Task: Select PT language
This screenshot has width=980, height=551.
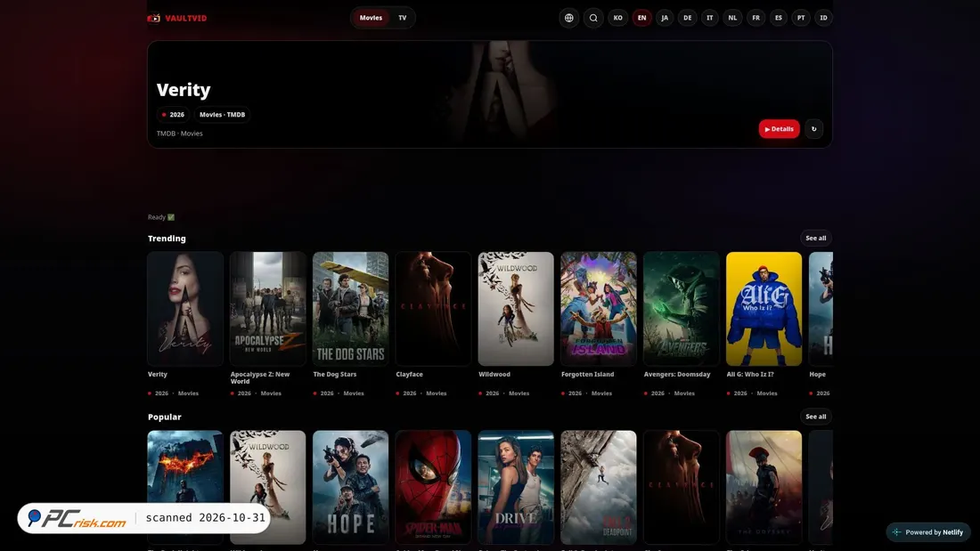Action: coord(801,18)
